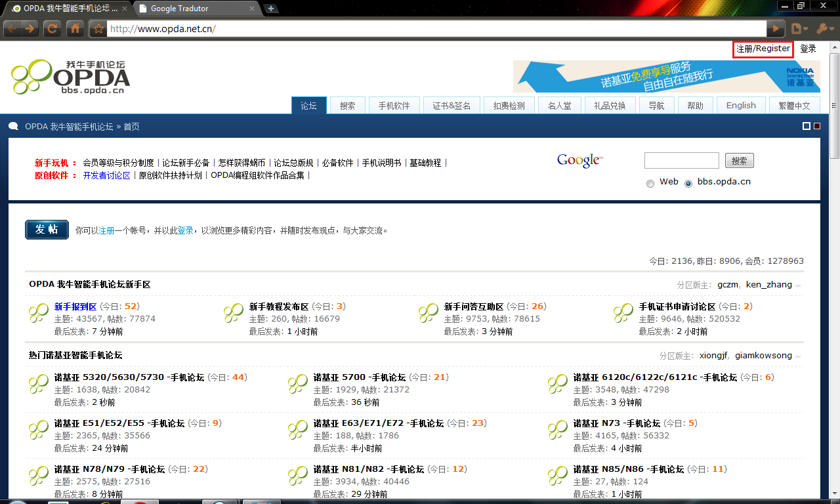Open the 搜索 navigation tab

pyautogui.click(x=348, y=106)
